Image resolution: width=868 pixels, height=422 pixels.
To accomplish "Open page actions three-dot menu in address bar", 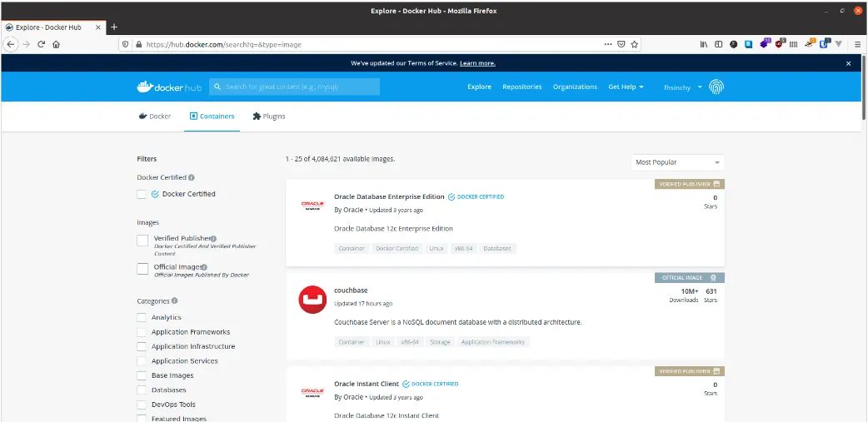I will pyautogui.click(x=608, y=44).
